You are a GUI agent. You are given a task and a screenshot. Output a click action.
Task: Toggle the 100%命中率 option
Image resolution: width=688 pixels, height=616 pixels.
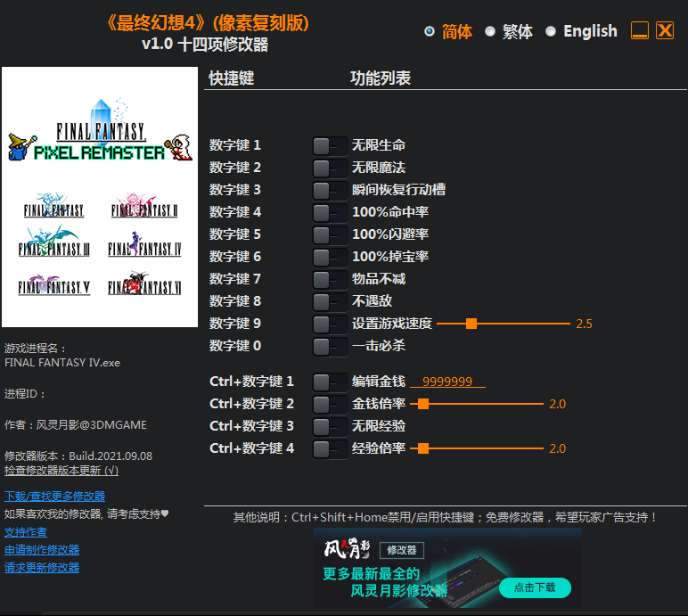(x=330, y=213)
